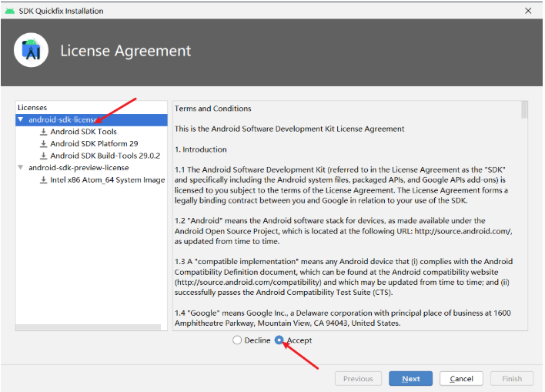Click download icon beside Android SDK Build-Tools 29.0.2

click(x=43, y=156)
